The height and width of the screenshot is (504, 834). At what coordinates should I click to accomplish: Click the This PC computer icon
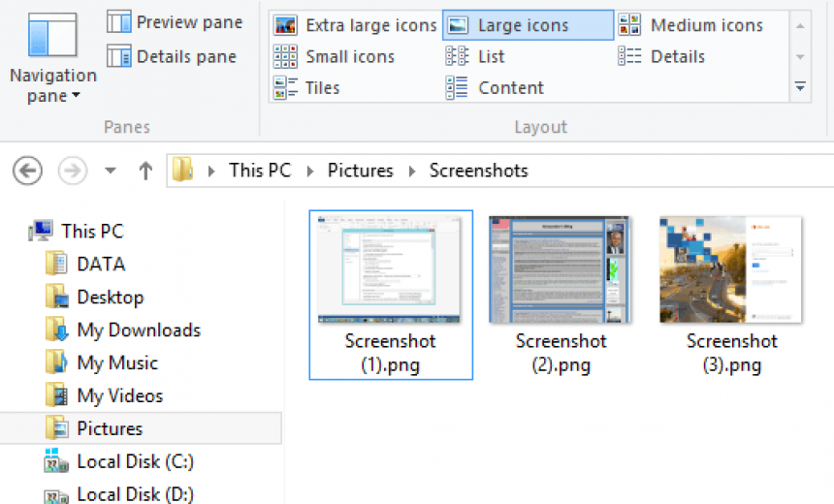pyautogui.click(x=41, y=231)
